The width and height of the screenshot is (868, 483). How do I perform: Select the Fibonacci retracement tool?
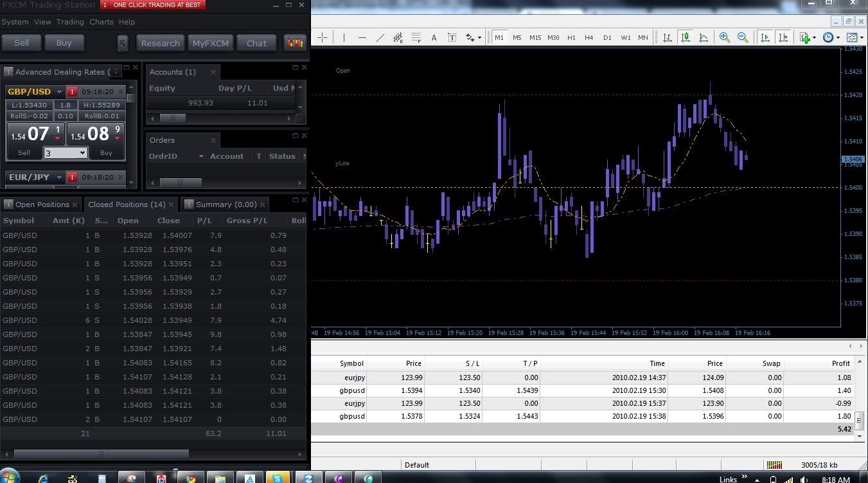pyautogui.click(x=416, y=38)
